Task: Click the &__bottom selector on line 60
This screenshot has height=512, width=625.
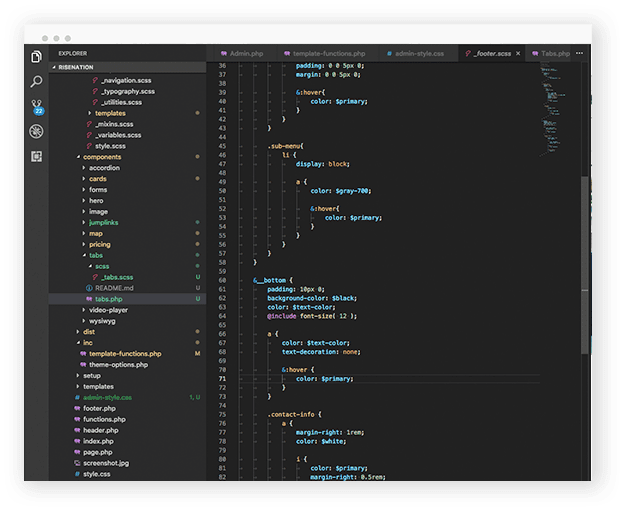Action: pos(269,280)
